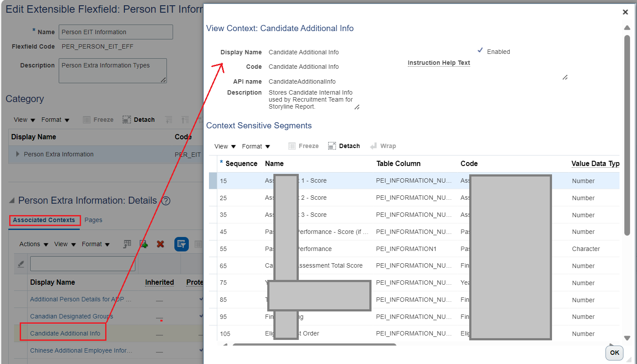The height and width of the screenshot is (364, 637).
Task: Toggle protected checkbox for Additional Person Details row
Action: (x=201, y=299)
